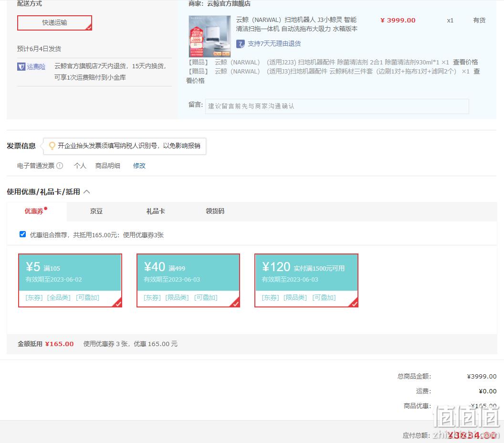The image size is (504, 443).
Task: Click the 金额抵用 ¥165.00 amount
Action: (60, 344)
